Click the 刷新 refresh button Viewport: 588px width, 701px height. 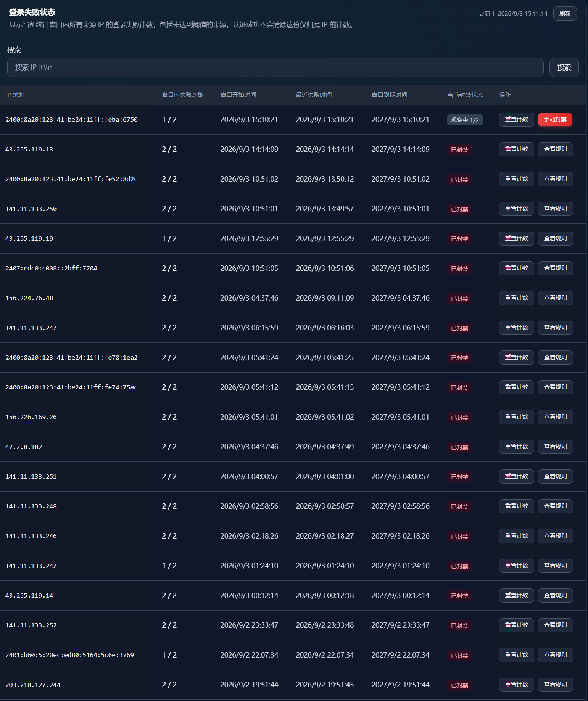coord(565,14)
